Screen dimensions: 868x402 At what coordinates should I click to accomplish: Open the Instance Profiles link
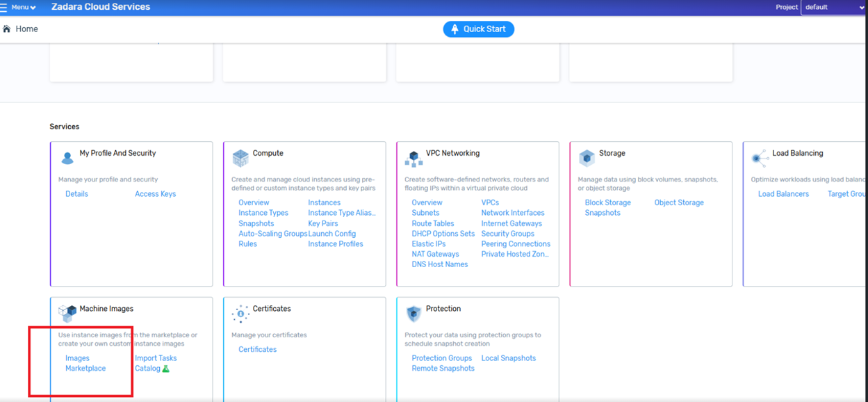coord(336,244)
